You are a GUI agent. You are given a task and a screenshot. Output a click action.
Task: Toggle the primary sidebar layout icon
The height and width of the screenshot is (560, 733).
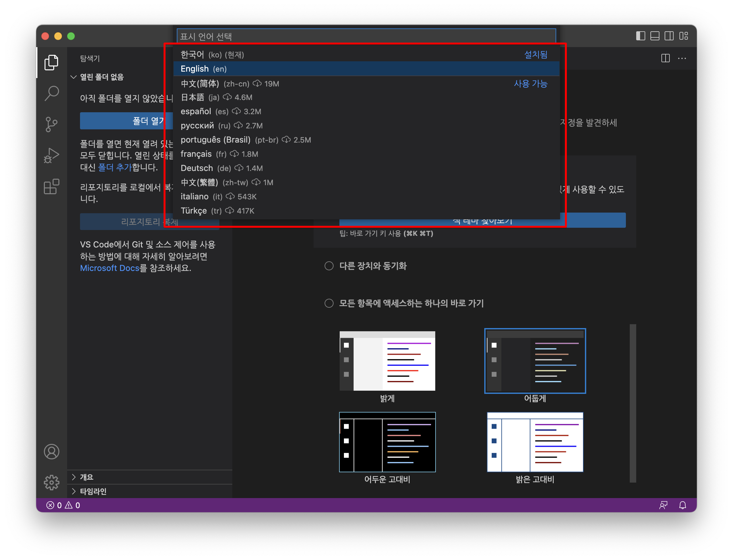[x=640, y=36]
